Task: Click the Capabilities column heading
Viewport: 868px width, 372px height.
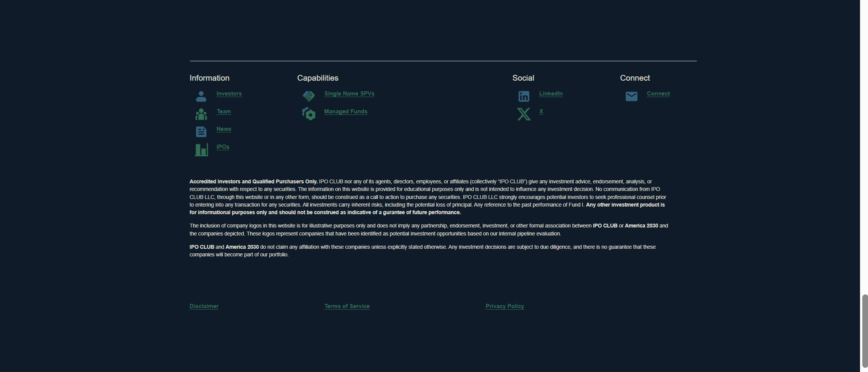Action: coord(318,78)
